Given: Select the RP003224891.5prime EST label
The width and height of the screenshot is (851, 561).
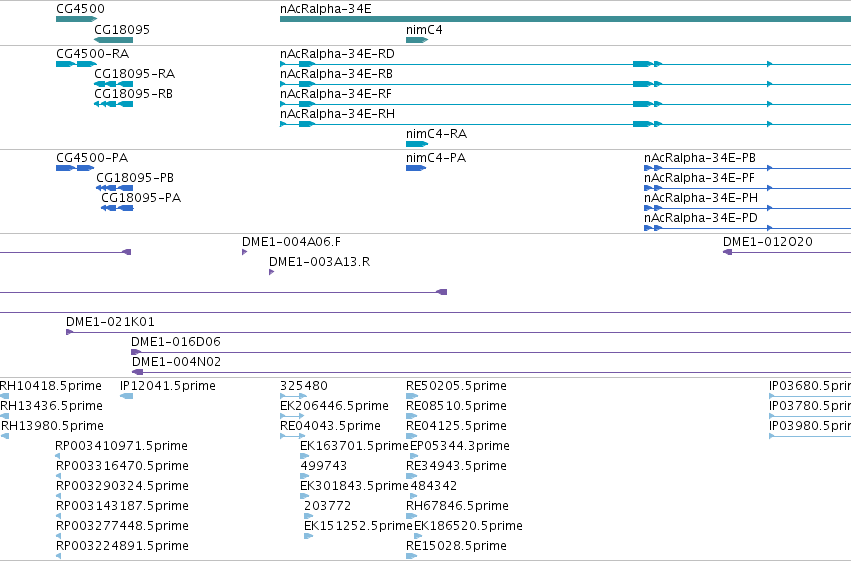Looking at the screenshot, I should 123,546.
